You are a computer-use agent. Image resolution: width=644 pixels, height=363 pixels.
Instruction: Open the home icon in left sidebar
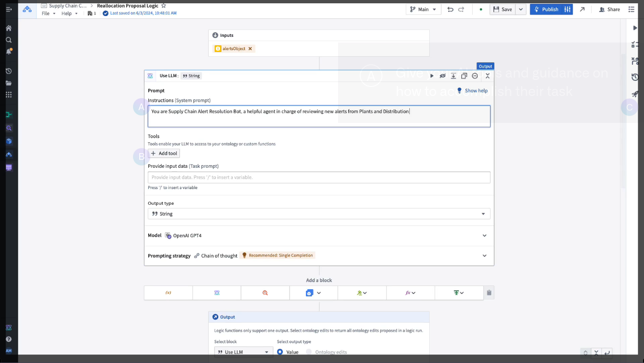[x=8, y=28]
